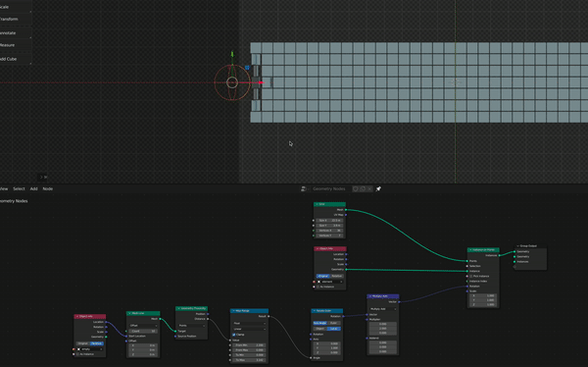588x367 pixels.
Task: Click the Result output socket of Map Range
Action: (x=269, y=316)
